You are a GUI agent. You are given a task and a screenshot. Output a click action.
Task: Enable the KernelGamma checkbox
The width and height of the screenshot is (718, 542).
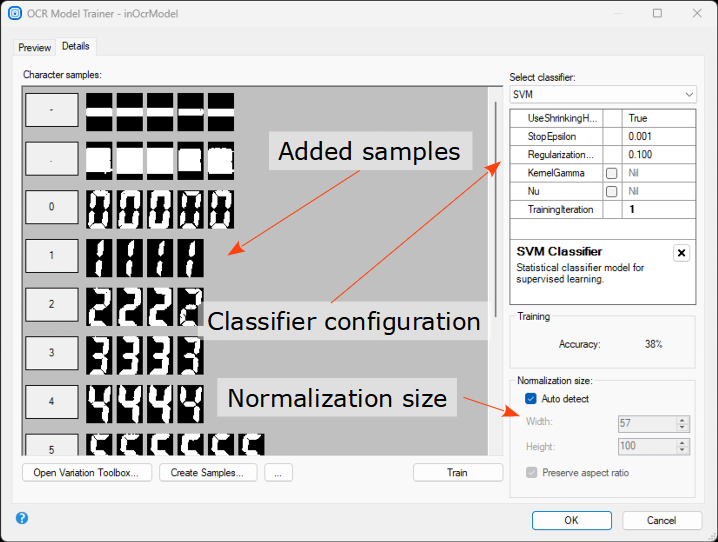pos(611,173)
